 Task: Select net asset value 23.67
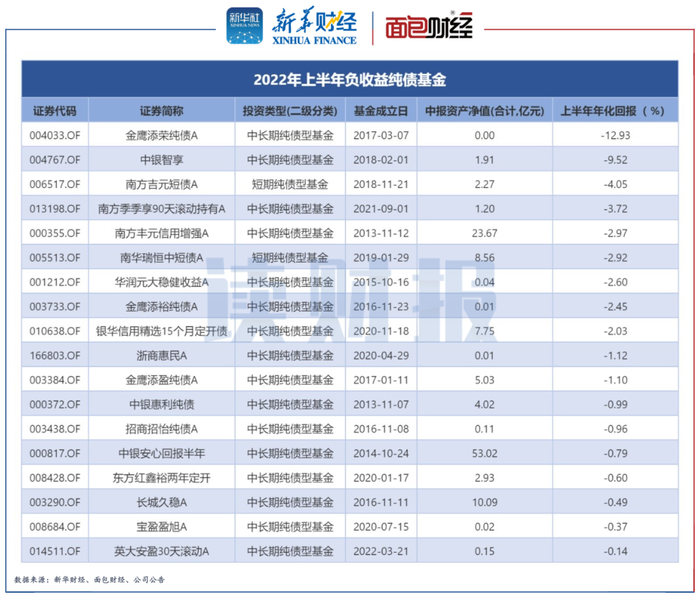(484, 233)
